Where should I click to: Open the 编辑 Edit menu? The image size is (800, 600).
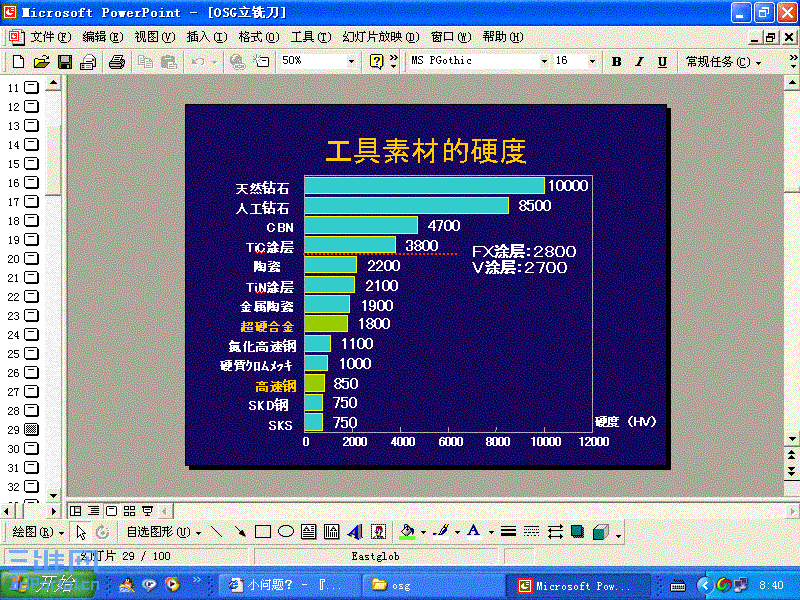(x=103, y=37)
